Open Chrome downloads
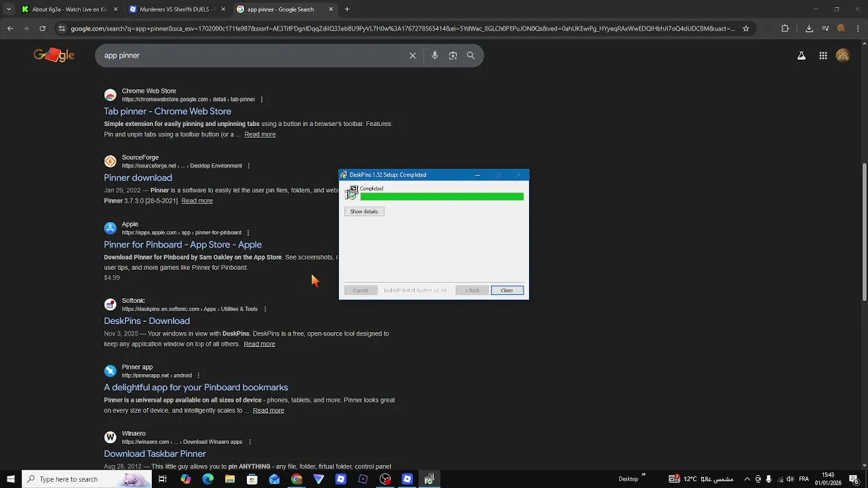The image size is (868, 488). pos(809,28)
